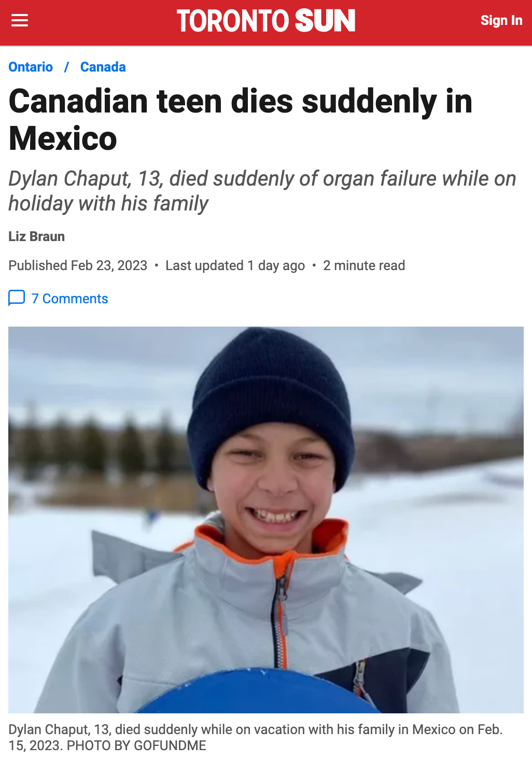Click the italic subheading about organ failure
Viewport: 532px width, 760px height.
262,191
